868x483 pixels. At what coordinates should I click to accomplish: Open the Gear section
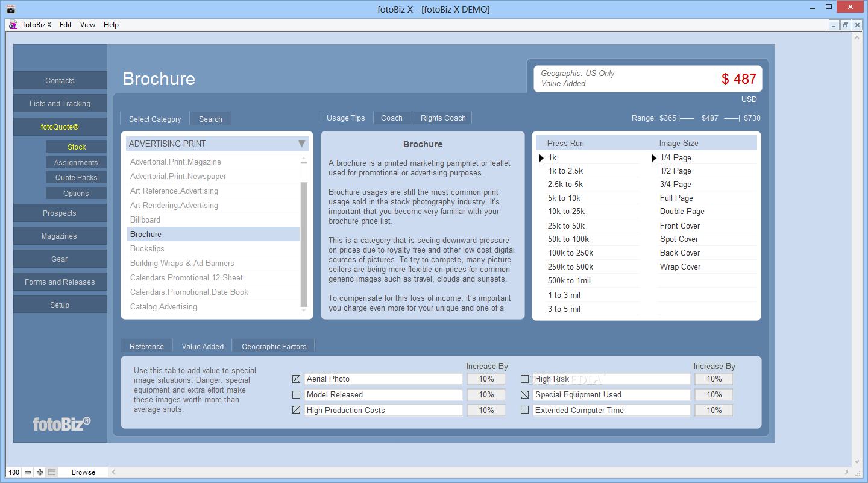(60, 259)
